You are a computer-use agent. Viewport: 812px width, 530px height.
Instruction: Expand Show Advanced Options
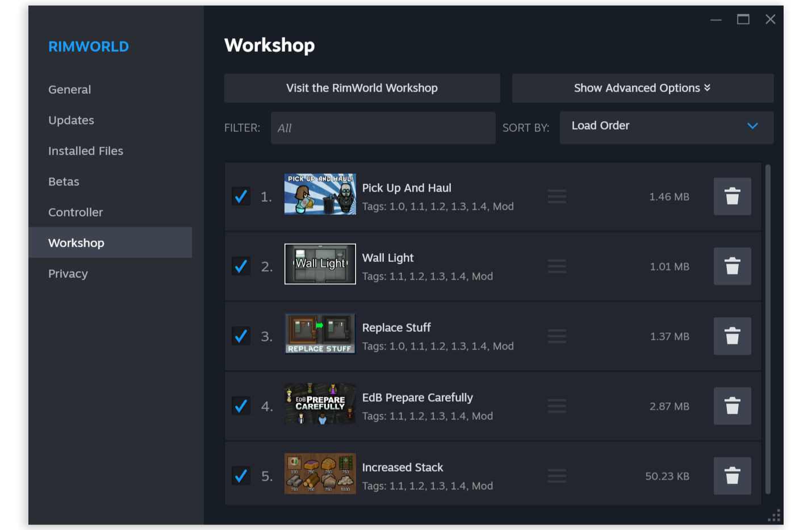tap(643, 88)
